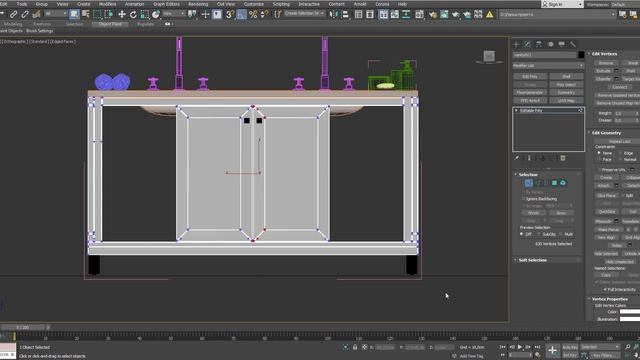
Task: Click the Symmetry modifier button
Action: pyautogui.click(x=566, y=92)
